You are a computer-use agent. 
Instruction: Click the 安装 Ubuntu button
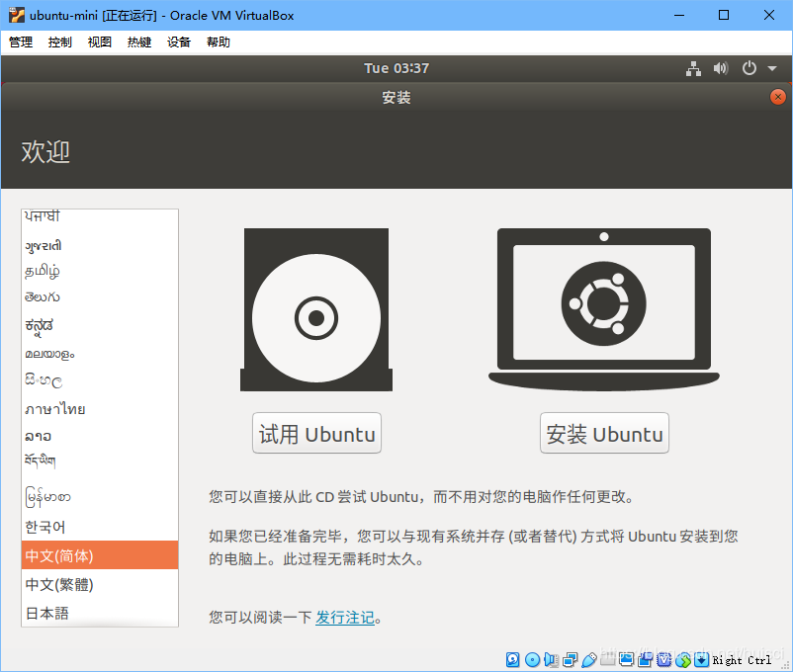[x=604, y=433]
